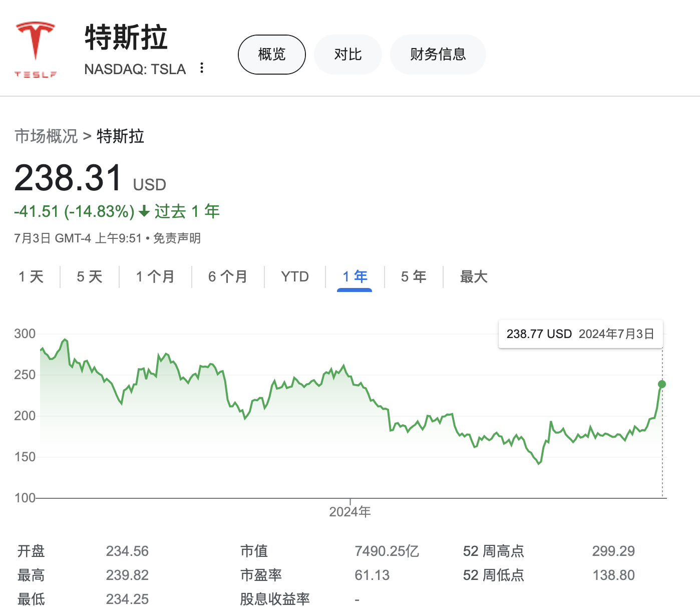The image size is (700, 607).
Task: Select the 1 年 chart tab
Action: point(355,277)
